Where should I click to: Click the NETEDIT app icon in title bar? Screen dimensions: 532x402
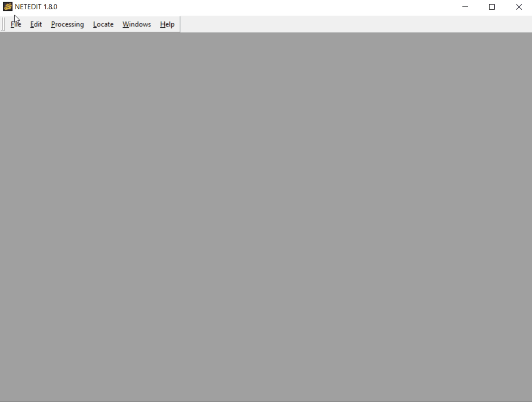click(x=7, y=7)
